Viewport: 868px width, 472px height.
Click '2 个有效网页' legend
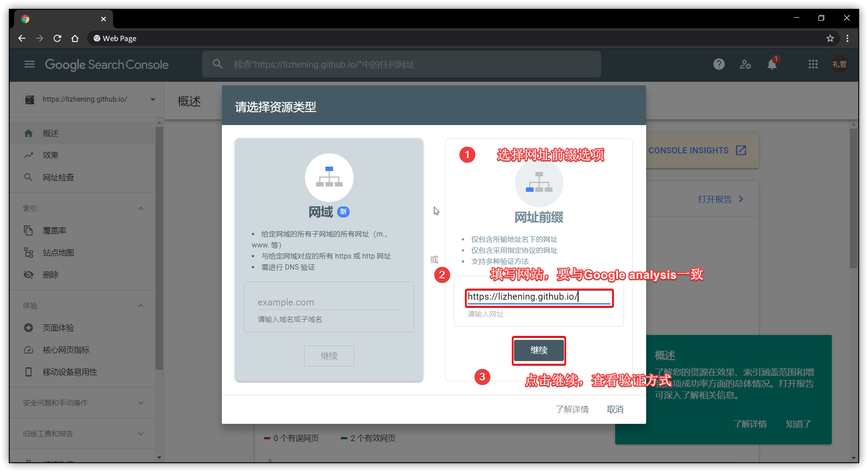pos(368,438)
